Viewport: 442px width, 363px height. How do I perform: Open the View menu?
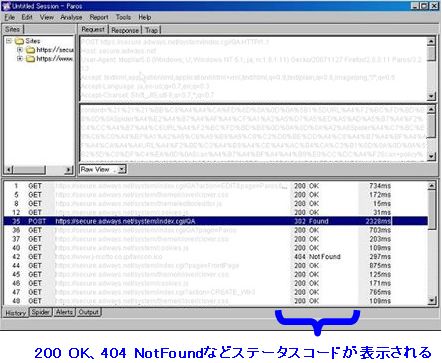47,17
